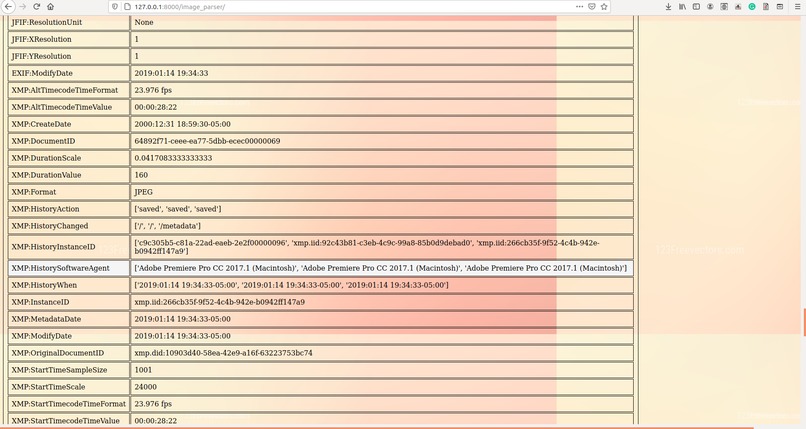Click the Adobe Premiere Pro CC value row
Viewport: 806px width, 429px height.
pos(382,268)
